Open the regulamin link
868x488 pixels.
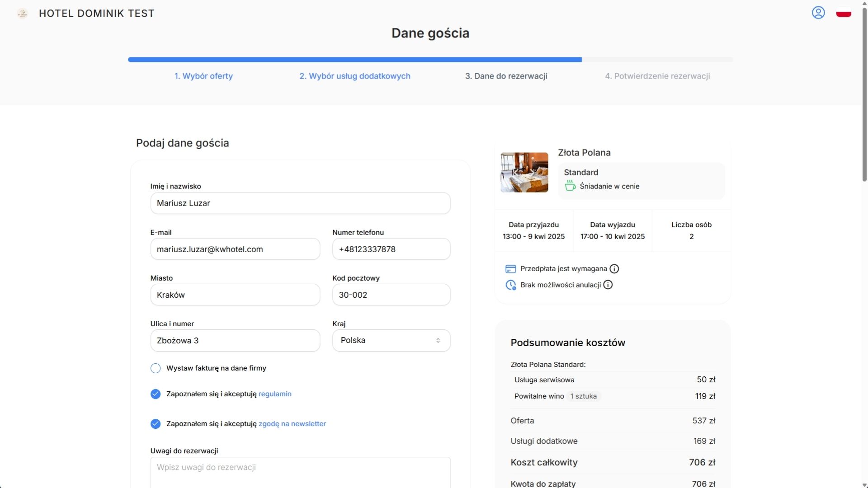[x=275, y=394]
